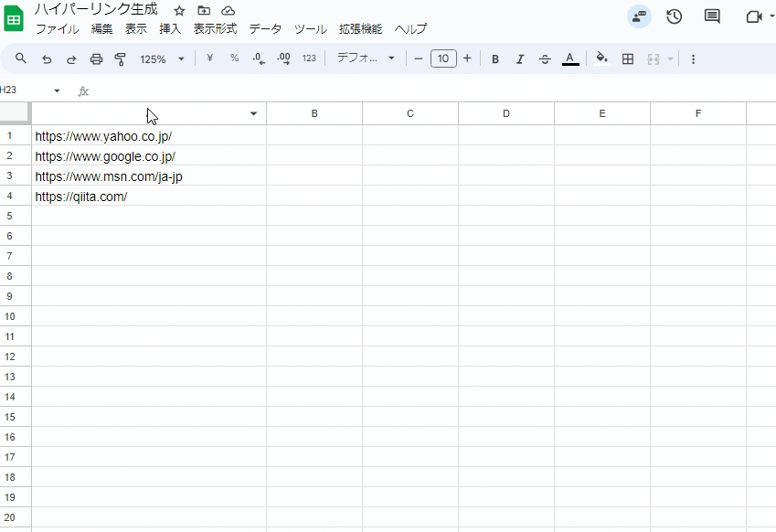The image size is (776, 532).
Task: Select column F header
Action: pyautogui.click(x=698, y=113)
